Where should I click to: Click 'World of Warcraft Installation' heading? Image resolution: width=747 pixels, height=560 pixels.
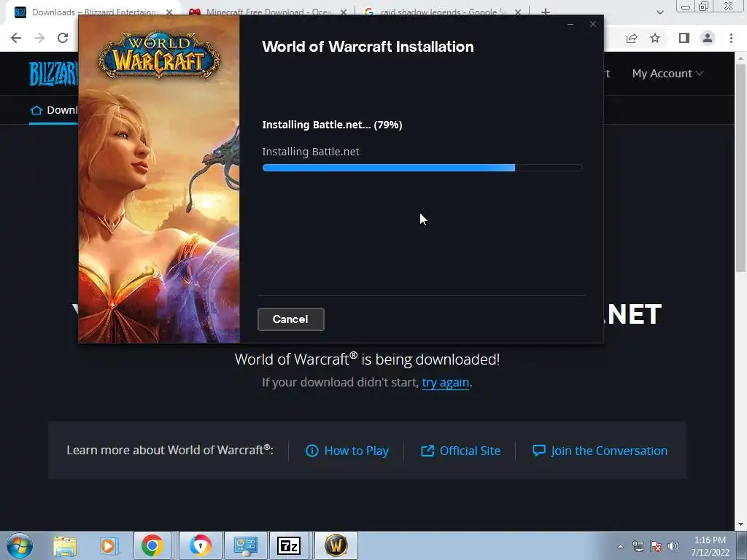368,47
